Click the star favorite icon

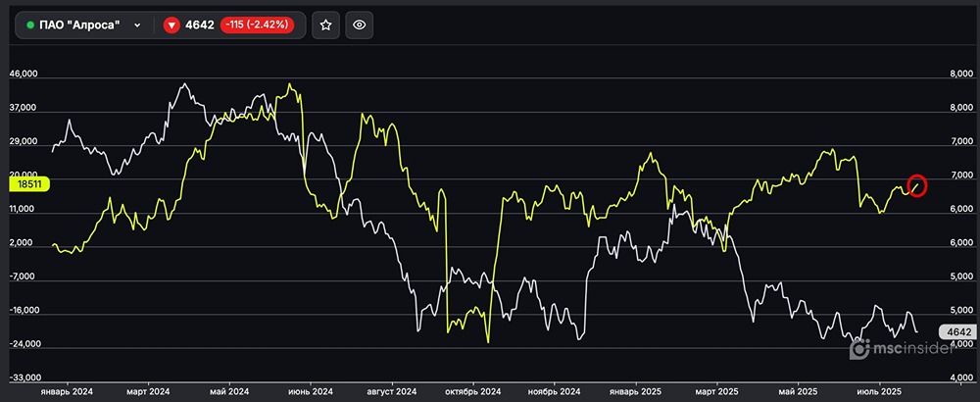(326, 25)
